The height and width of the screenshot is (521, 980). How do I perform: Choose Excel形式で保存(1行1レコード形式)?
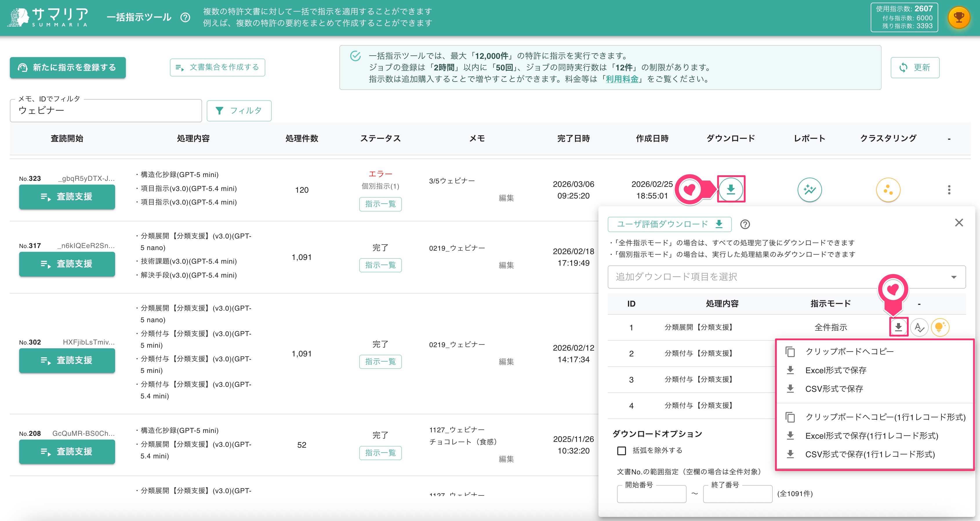click(x=871, y=436)
